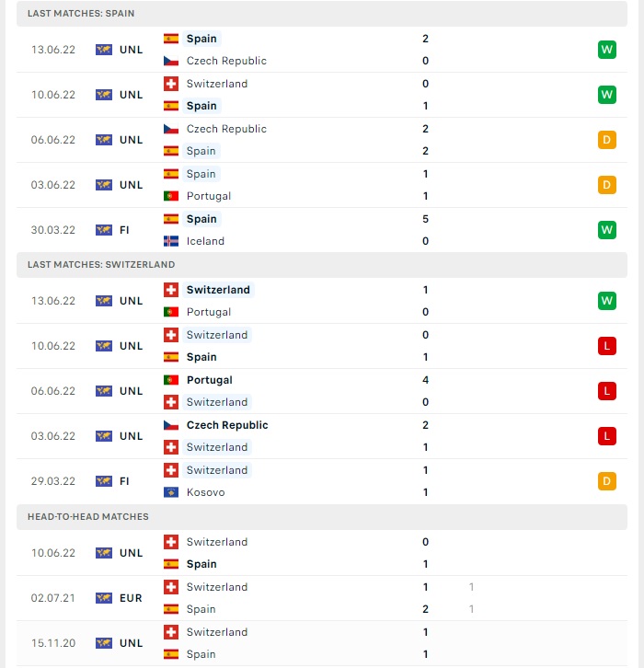Image resolution: width=644 pixels, height=668 pixels.
Task: Click the Czech Republic flag in 03.06.22 Switzerland match
Action: (x=171, y=425)
